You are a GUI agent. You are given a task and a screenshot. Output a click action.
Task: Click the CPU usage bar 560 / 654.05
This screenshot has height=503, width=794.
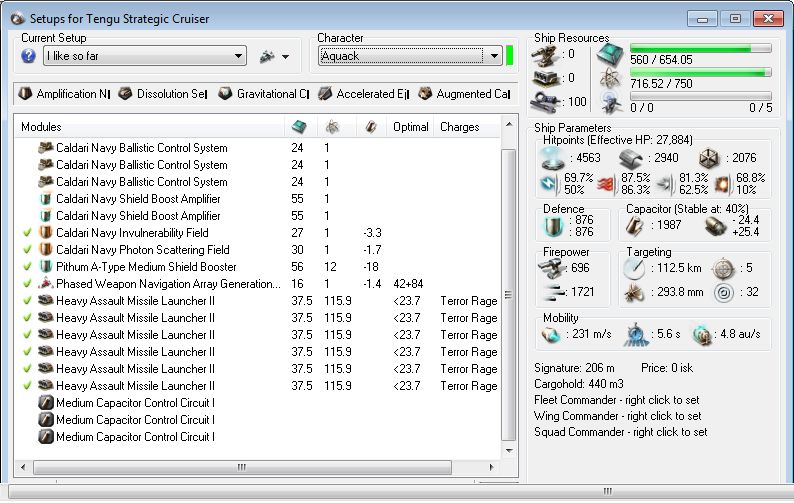(701, 48)
